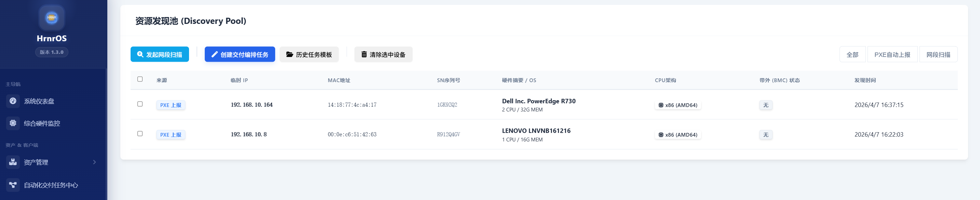Expand the 资产管理 submenu chevron
The width and height of the screenshot is (980, 200).
[x=95, y=162]
